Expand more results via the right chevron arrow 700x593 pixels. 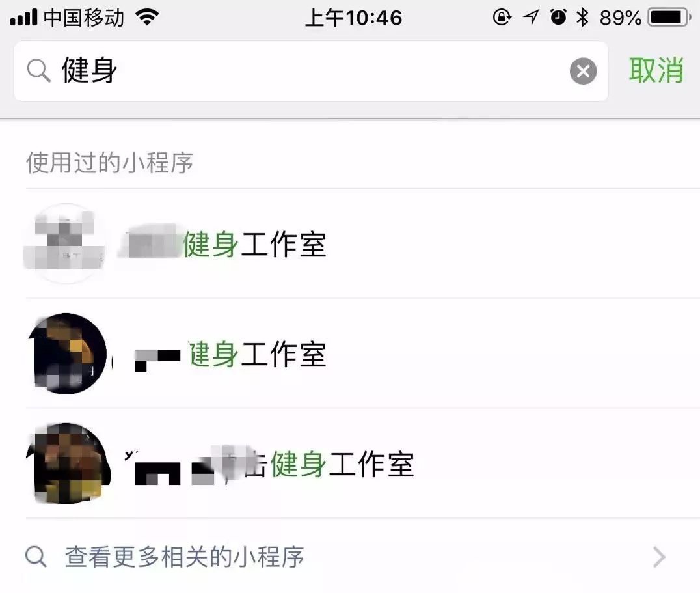point(660,557)
